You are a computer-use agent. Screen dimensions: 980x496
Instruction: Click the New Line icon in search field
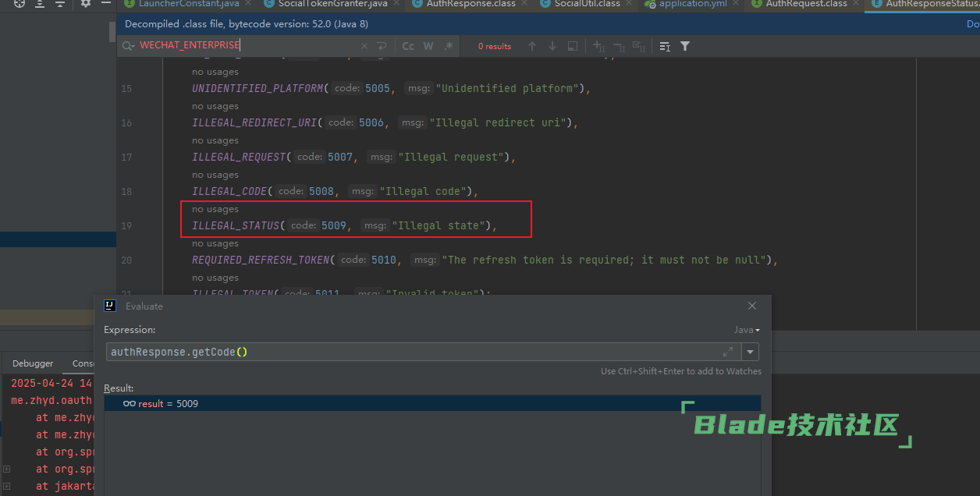382,46
